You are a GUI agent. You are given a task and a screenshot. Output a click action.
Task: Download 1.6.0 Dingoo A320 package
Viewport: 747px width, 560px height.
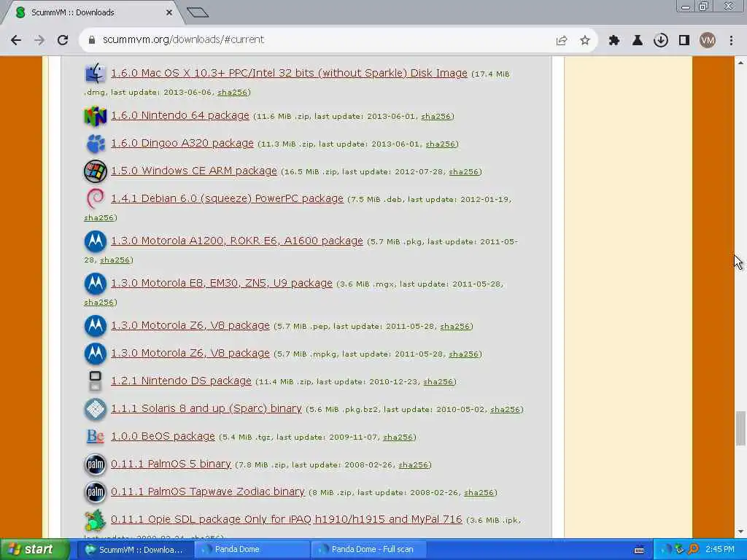click(182, 144)
